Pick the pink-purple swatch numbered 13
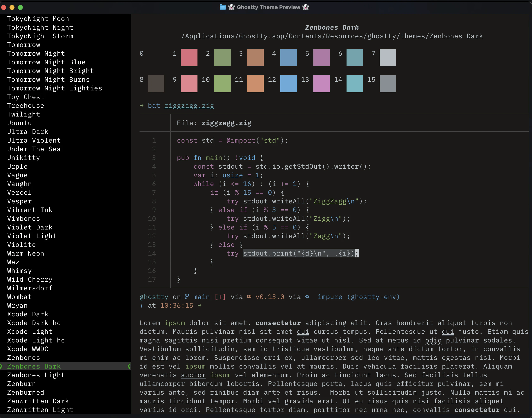Viewport: 532px width, 418px height. coord(321,83)
